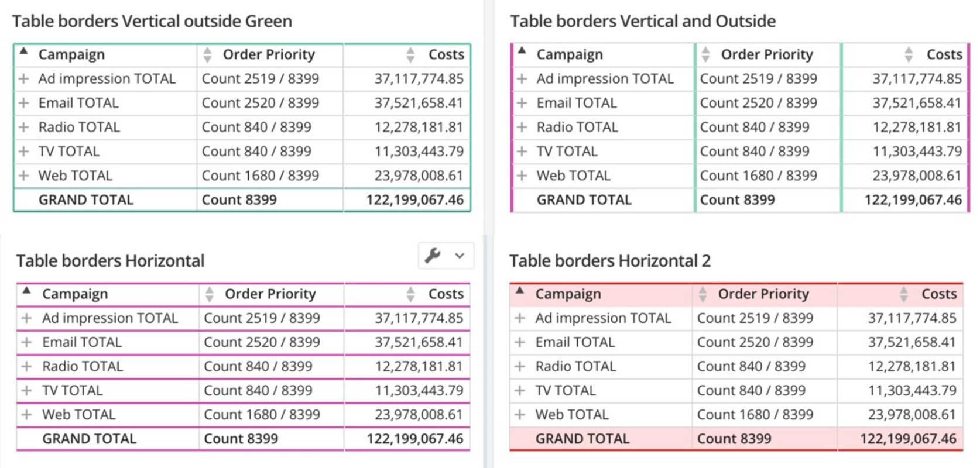The height and width of the screenshot is (468, 980).
Task: Click Count 2519 / 8399 in Vertical and Outside table
Action: click(759, 79)
